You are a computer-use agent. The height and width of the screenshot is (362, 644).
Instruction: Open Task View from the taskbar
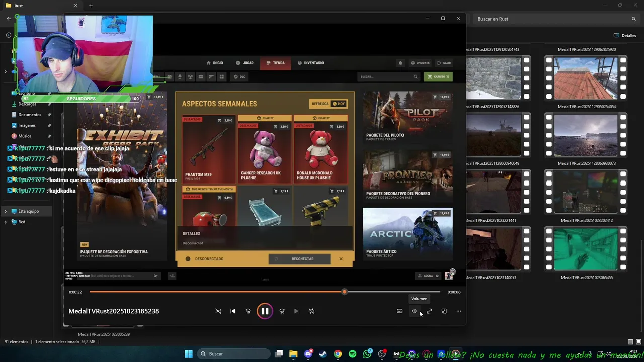click(x=279, y=354)
